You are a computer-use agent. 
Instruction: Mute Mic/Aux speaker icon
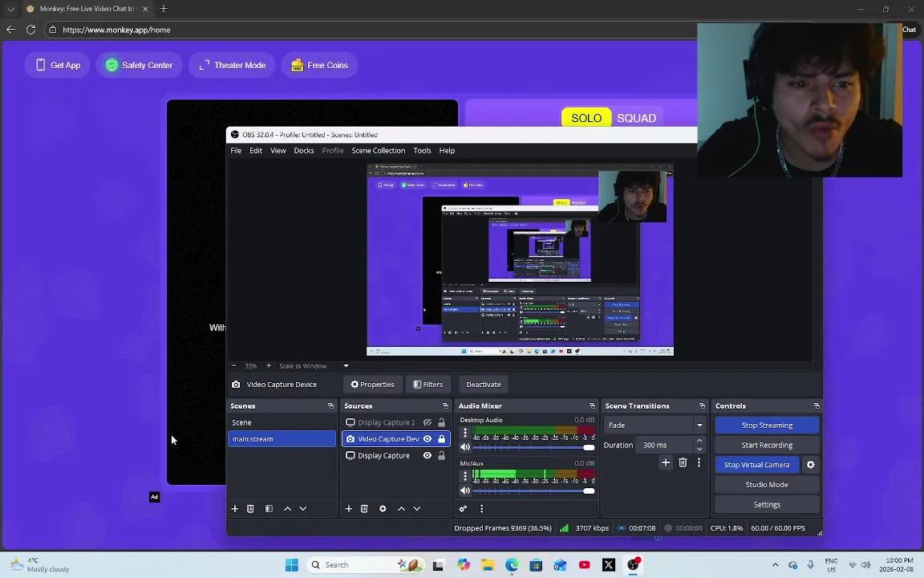tap(465, 490)
